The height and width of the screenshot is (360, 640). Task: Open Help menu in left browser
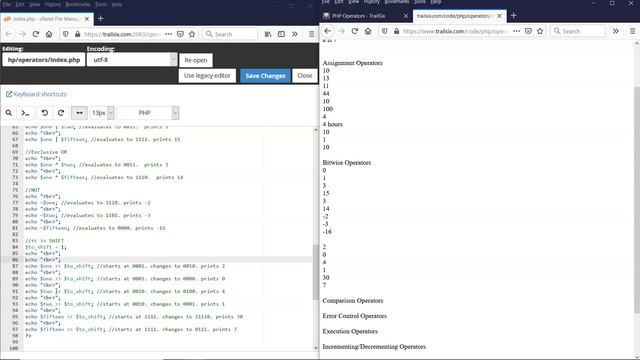coord(117,4)
